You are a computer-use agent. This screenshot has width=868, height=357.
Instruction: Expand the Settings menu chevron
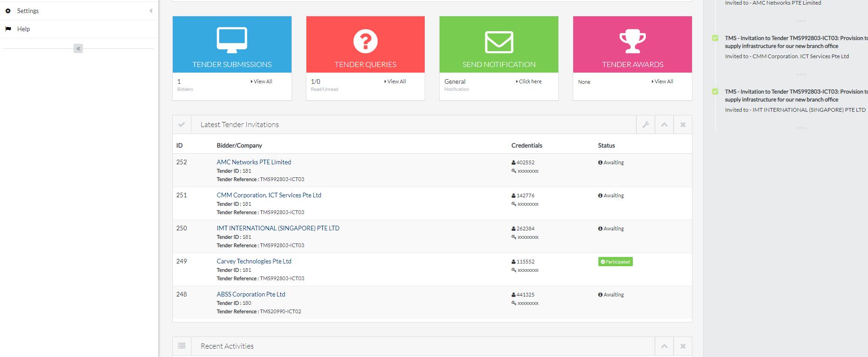click(151, 11)
